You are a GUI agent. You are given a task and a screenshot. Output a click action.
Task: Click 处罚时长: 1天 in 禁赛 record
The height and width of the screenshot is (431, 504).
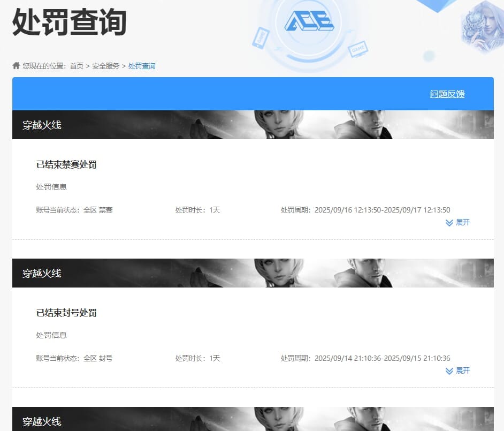click(197, 210)
